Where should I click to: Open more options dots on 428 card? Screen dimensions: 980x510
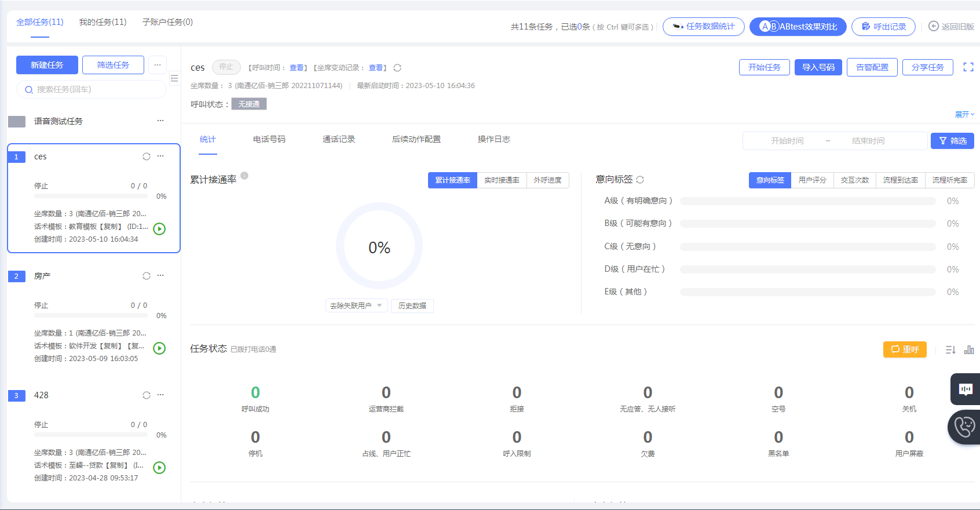coord(160,395)
